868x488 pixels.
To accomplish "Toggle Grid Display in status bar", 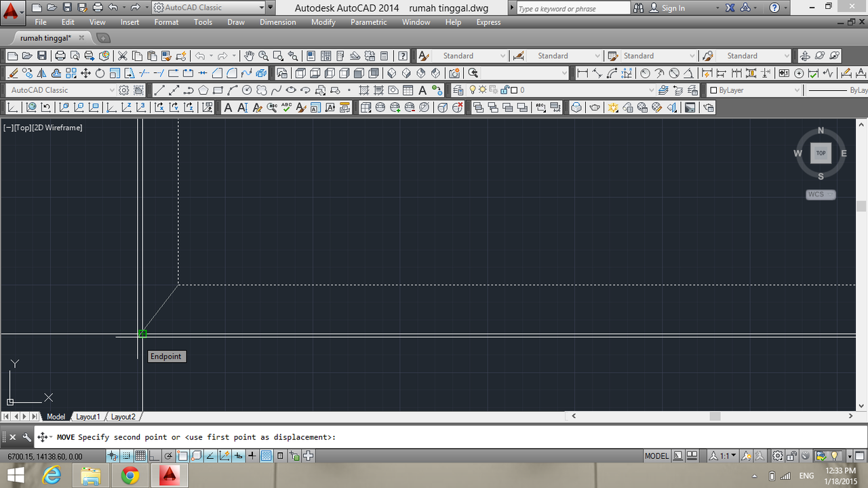I will pos(140,456).
